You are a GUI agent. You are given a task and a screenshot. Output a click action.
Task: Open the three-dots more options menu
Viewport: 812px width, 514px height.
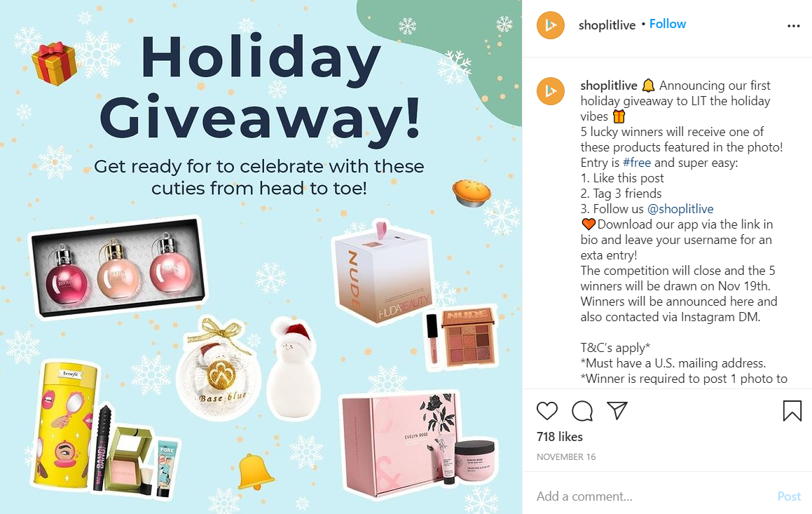point(793,26)
